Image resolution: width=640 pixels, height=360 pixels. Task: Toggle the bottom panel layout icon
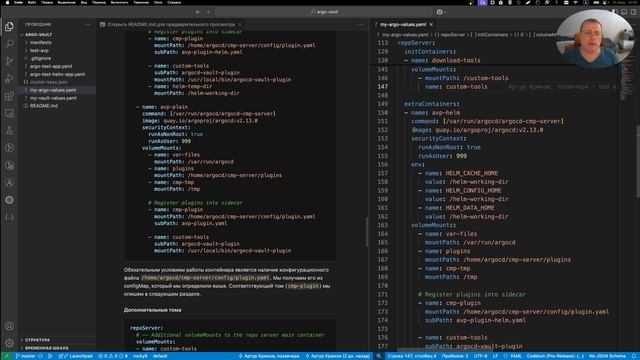pos(624,12)
